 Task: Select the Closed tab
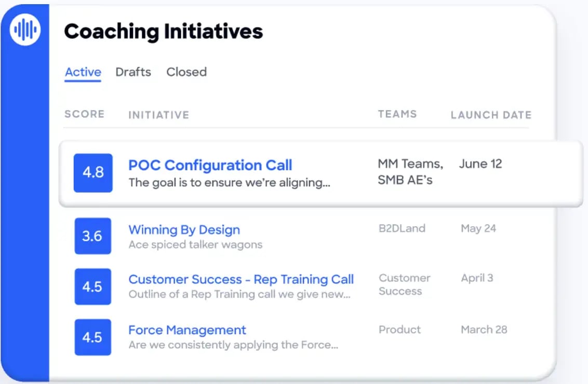186,72
